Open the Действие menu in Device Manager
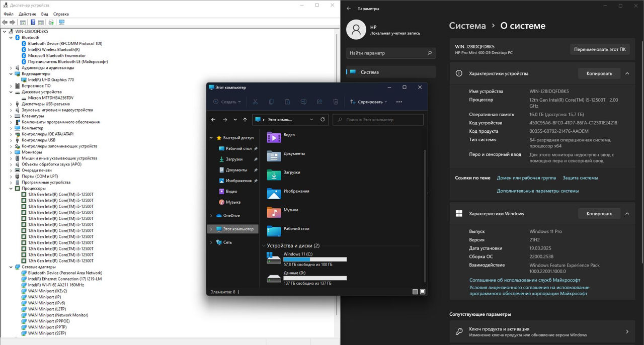644x345 pixels. coord(27,14)
